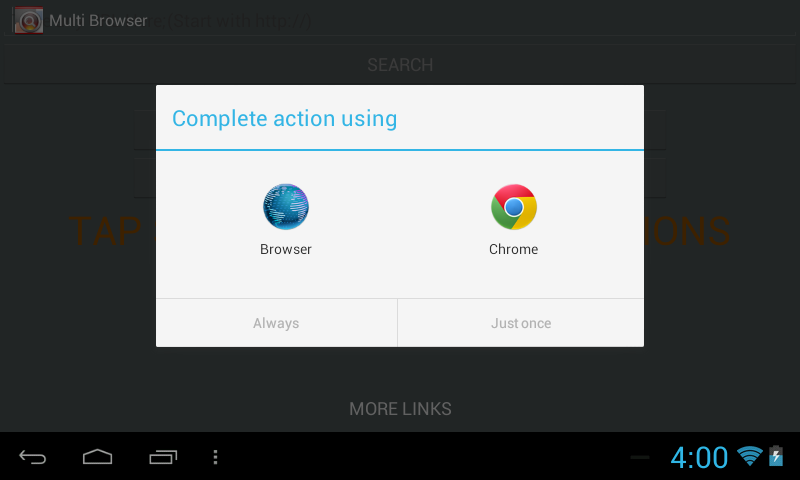Tap the dimmed URL input field
The height and width of the screenshot is (480, 800).
[400, 21]
